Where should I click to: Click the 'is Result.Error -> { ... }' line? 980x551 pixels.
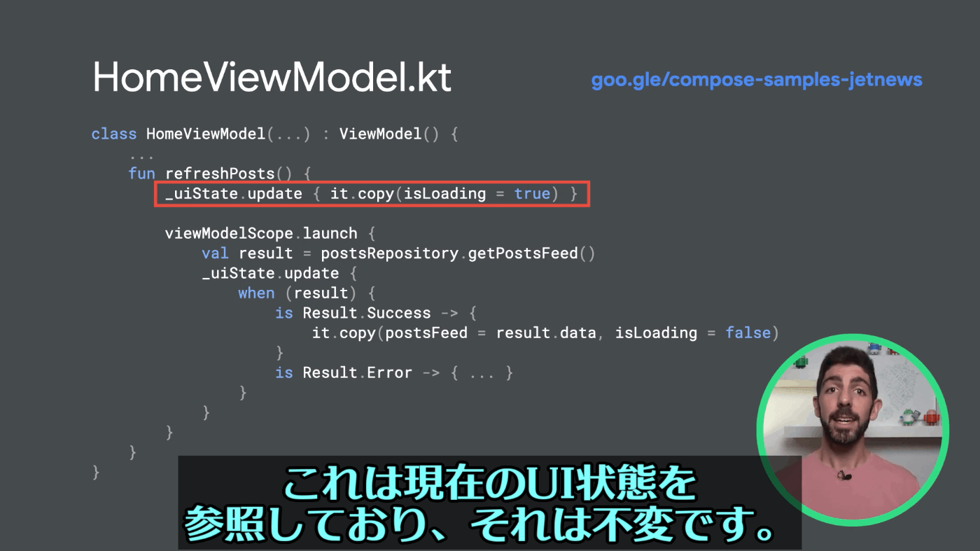tap(394, 372)
